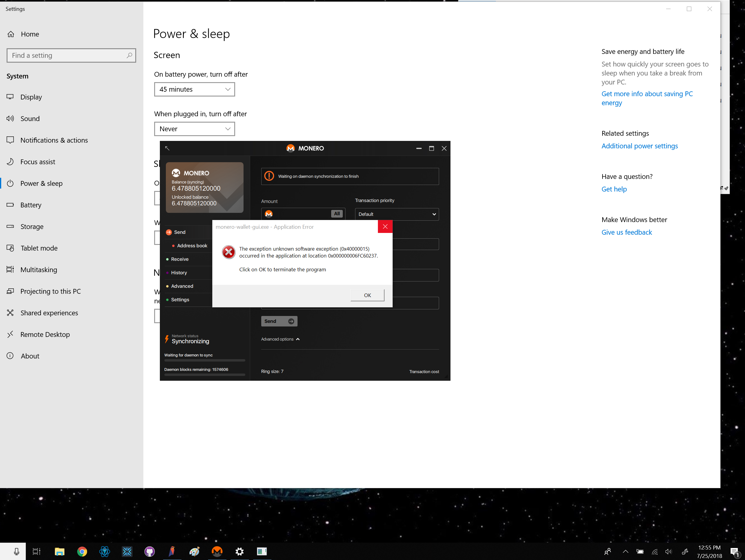
Task: Open History page in Monero sidebar
Action: tap(178, 273)
